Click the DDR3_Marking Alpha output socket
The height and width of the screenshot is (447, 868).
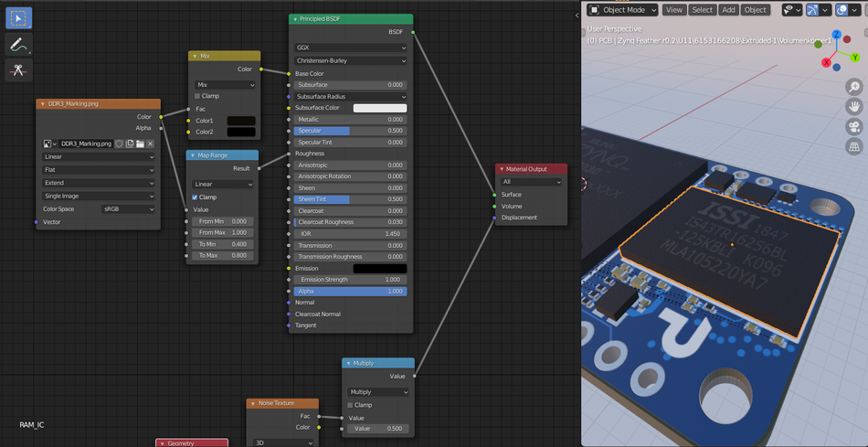(x=161, y=128)
